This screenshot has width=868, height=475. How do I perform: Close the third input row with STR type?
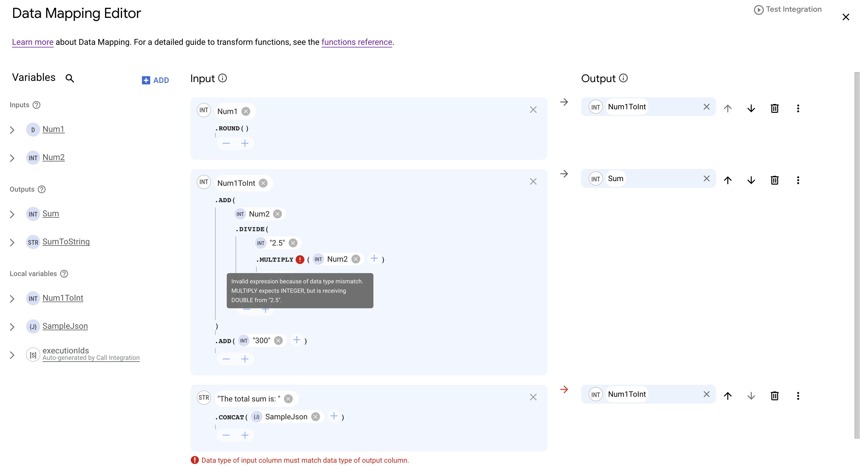click(533, 397)
